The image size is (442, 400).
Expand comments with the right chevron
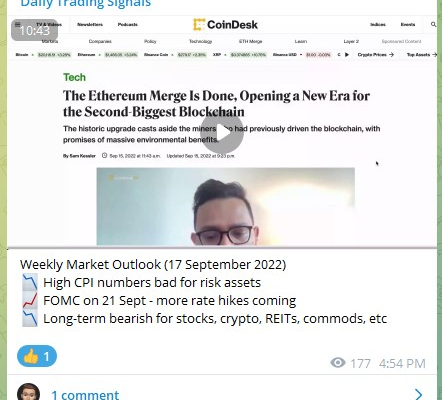419,394
